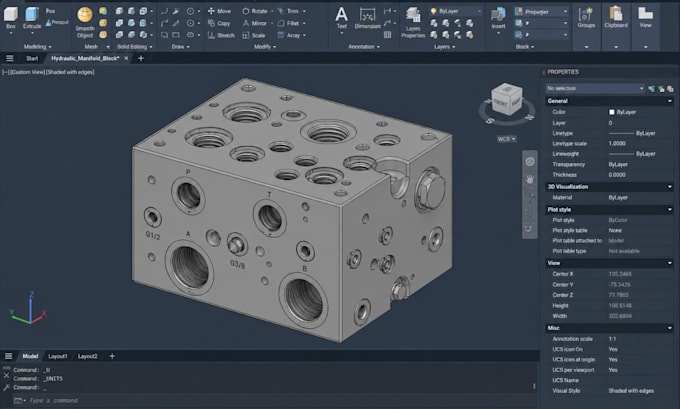Open a new drawing tab with plus

coord(141,58)
